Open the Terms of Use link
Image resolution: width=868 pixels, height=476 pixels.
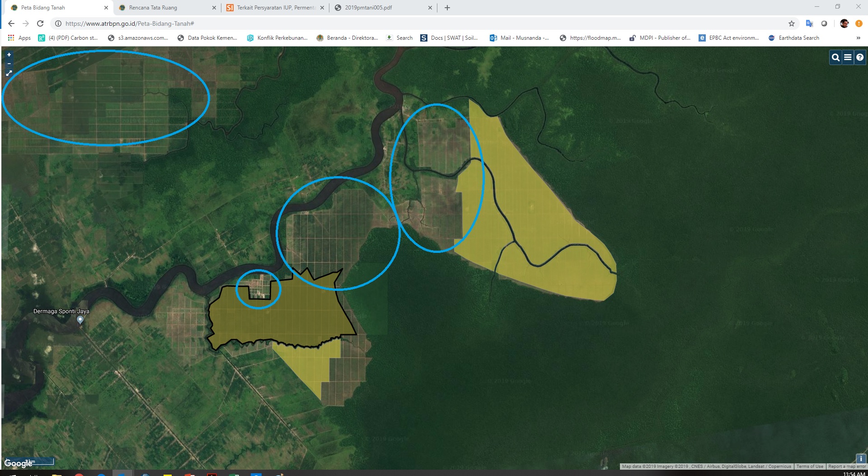pos(810,466)
